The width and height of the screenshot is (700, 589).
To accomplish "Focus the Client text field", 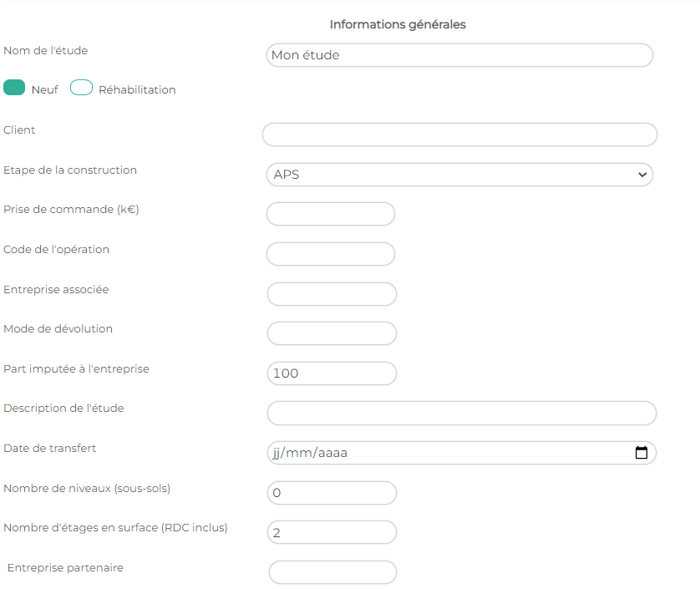I will pyautogui.click(x=459, y=135).
